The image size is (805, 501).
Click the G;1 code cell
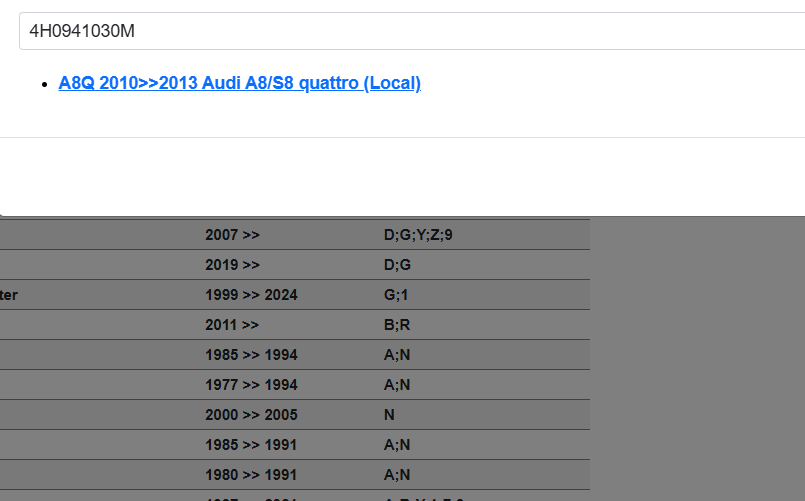396,295
